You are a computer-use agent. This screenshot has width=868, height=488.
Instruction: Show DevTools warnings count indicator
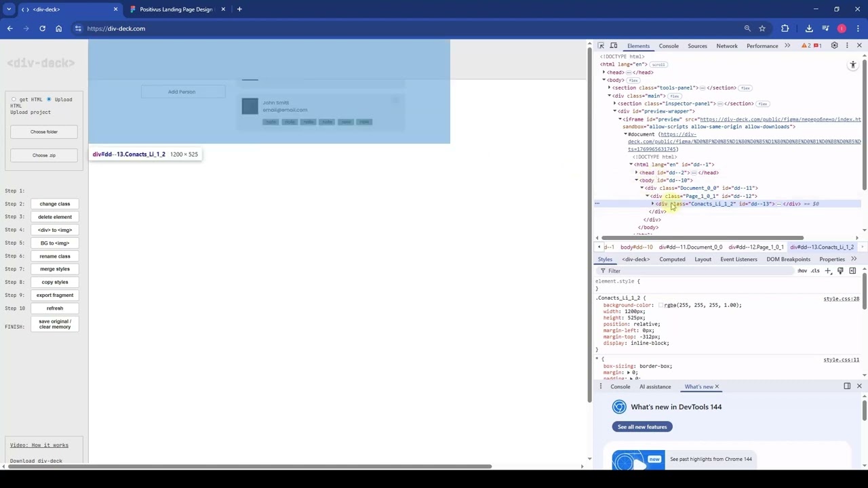806,46
